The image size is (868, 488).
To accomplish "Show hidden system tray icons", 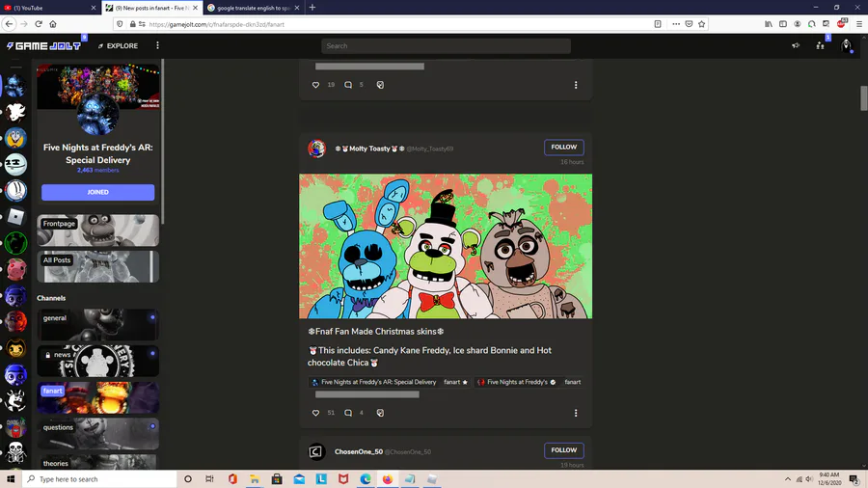I will 788,478.
